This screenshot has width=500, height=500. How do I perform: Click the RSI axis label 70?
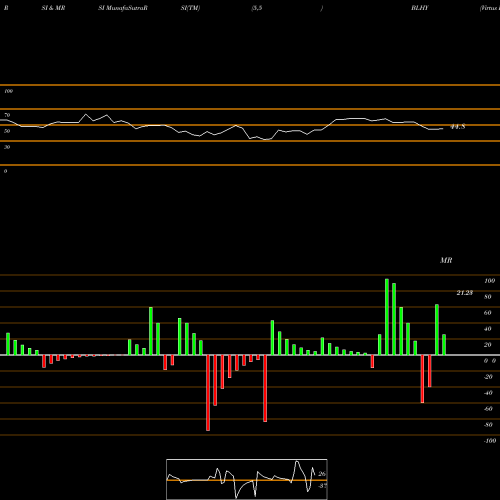point(7,115)
